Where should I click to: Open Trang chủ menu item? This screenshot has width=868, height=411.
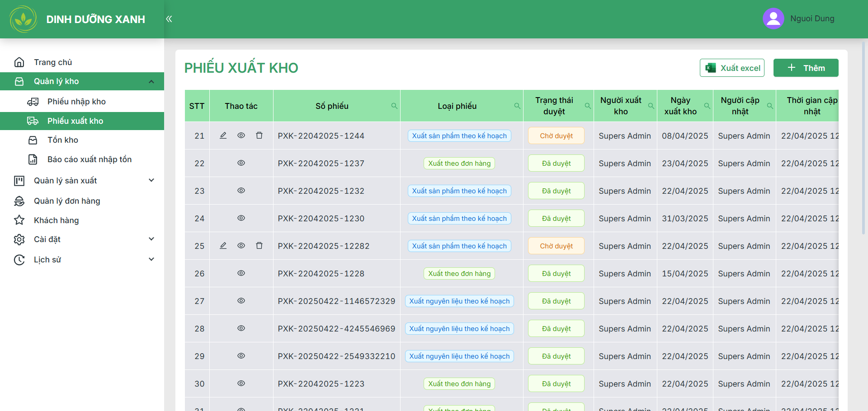82,62
